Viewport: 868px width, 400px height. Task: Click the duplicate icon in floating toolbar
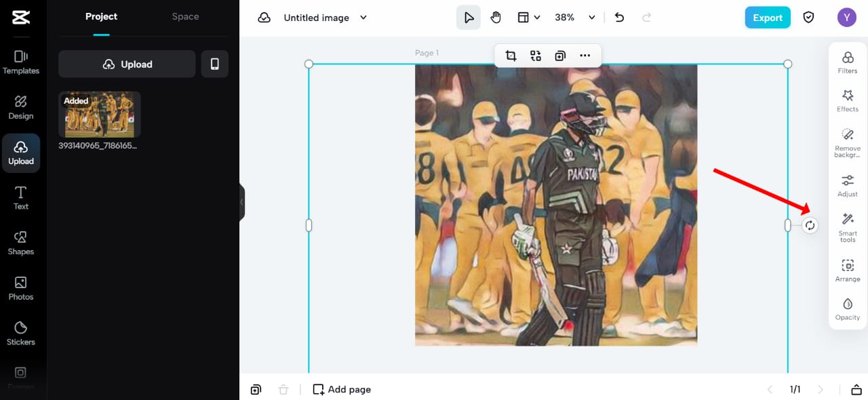point(560,56)
